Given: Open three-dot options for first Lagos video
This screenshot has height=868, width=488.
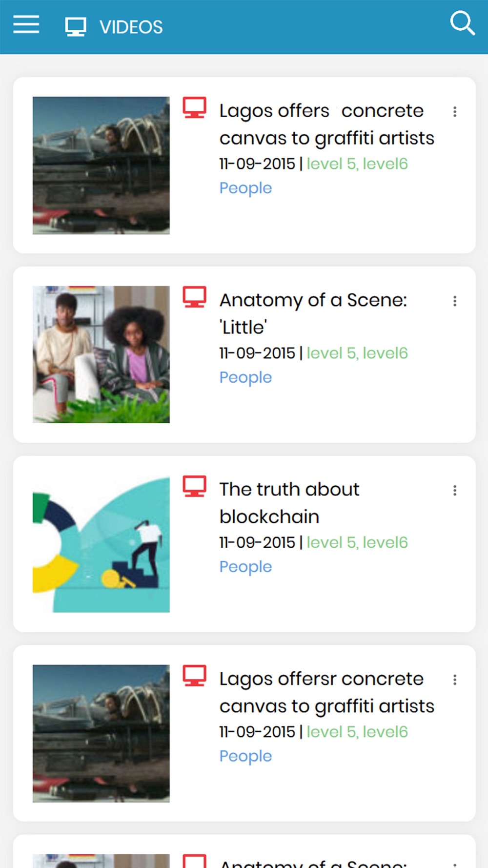Looking at the screenshot, I should click(x=455, y=112).
